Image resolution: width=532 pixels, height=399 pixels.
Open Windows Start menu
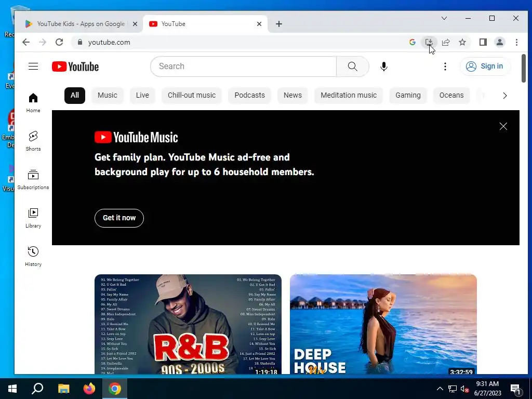pyautogui.click(x=12, y=389)
